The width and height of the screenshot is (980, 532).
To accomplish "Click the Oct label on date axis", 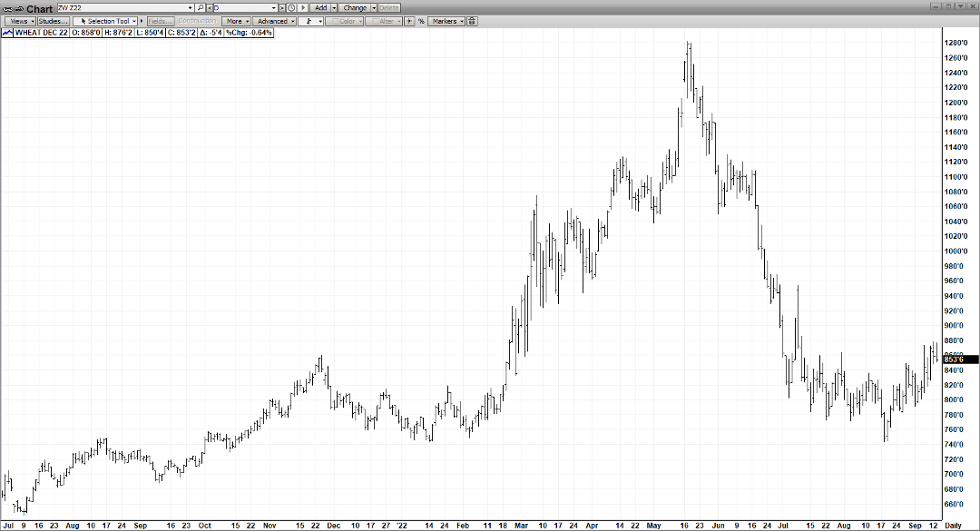I will (204, 526).
